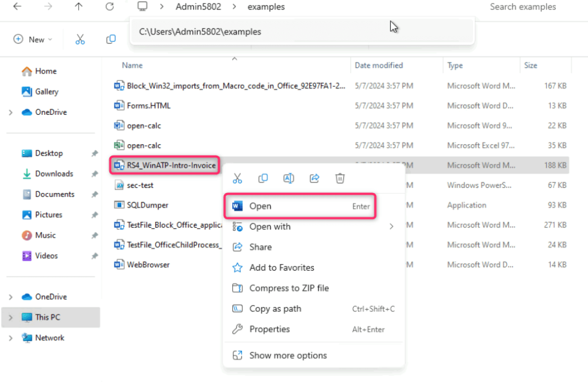This screenshot has height=382, width=588.
Task: Open the New dropdown button
Action: tap(33, 39)
